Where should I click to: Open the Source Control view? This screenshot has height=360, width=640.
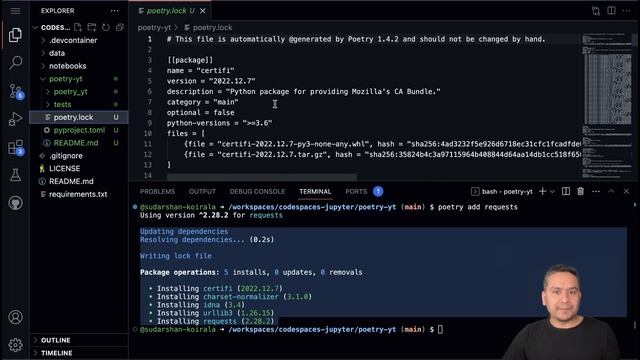tap(16, 91)
